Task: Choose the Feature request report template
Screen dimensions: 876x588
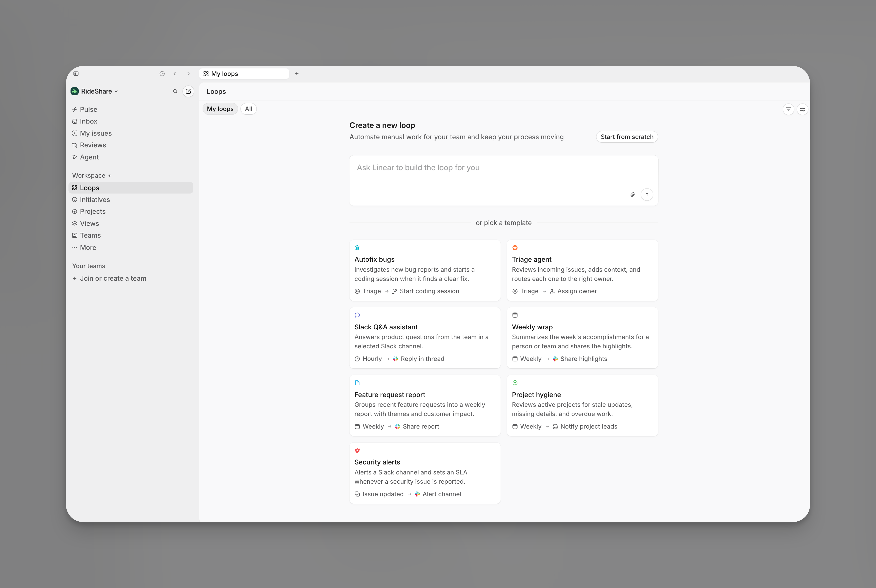Action: coord(425,405)
